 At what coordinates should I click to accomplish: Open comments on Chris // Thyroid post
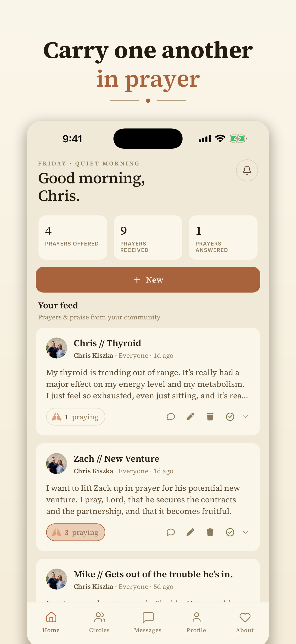click(171, 417)
